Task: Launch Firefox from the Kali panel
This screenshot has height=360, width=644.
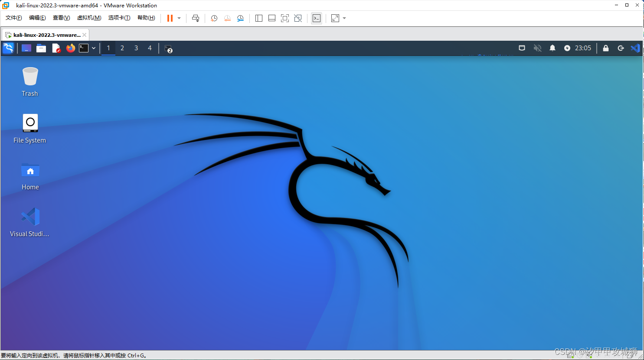Action: point(71,48)
